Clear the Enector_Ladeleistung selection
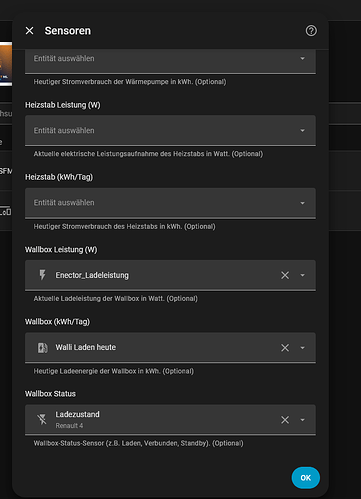The width and height of the screenshot is (361, 499). point(285,275)
